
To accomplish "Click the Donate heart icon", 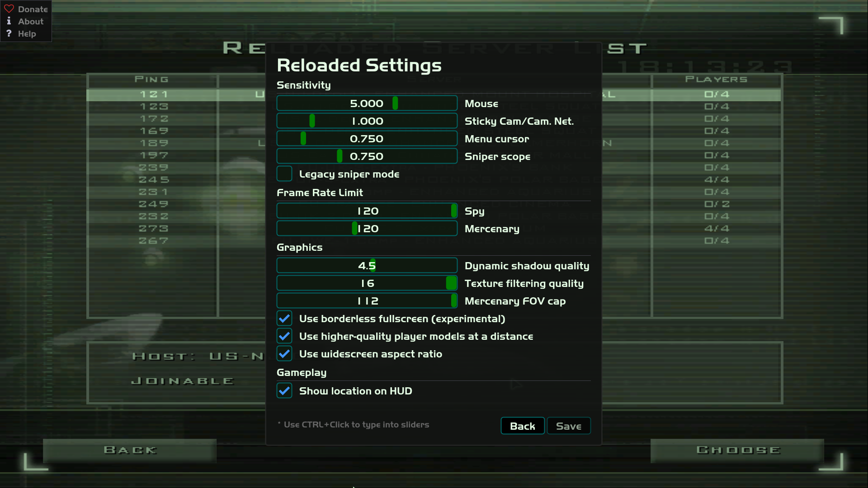I will tap(9, 9).
